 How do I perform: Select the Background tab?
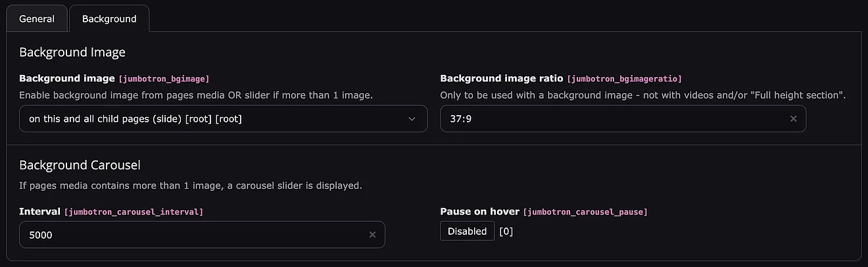(109, 18)
